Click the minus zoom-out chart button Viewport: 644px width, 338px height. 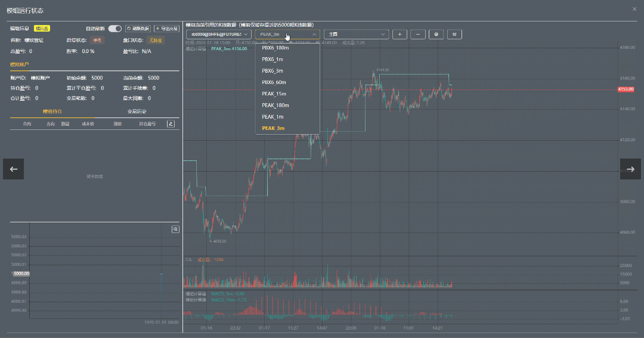(x=418, y=35)
